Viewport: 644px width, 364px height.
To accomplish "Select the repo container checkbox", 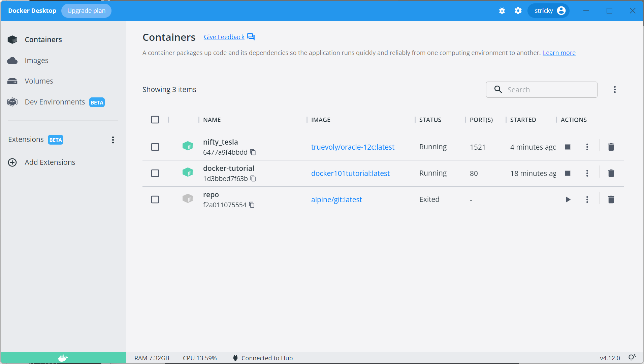I will [x=155, y=200].
